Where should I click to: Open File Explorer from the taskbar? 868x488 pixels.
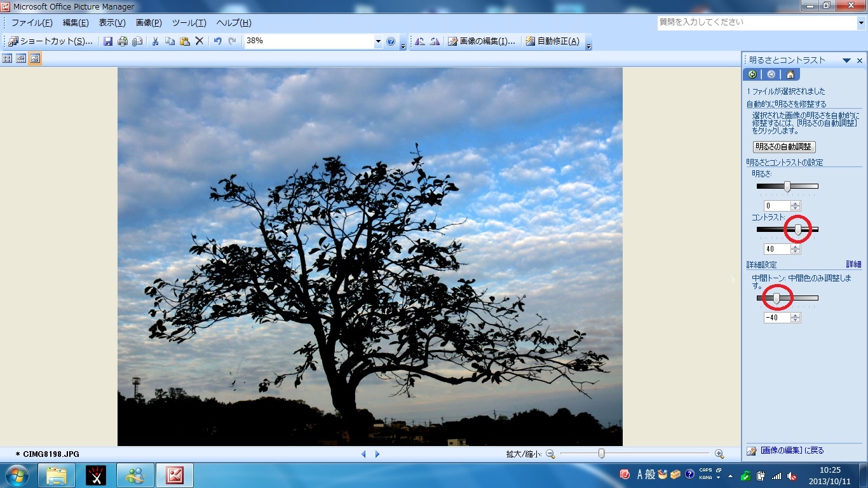coord(57,475)
